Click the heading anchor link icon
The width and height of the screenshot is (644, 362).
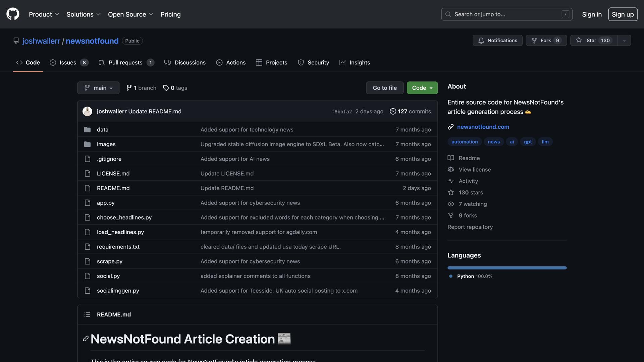click(86, 339)
